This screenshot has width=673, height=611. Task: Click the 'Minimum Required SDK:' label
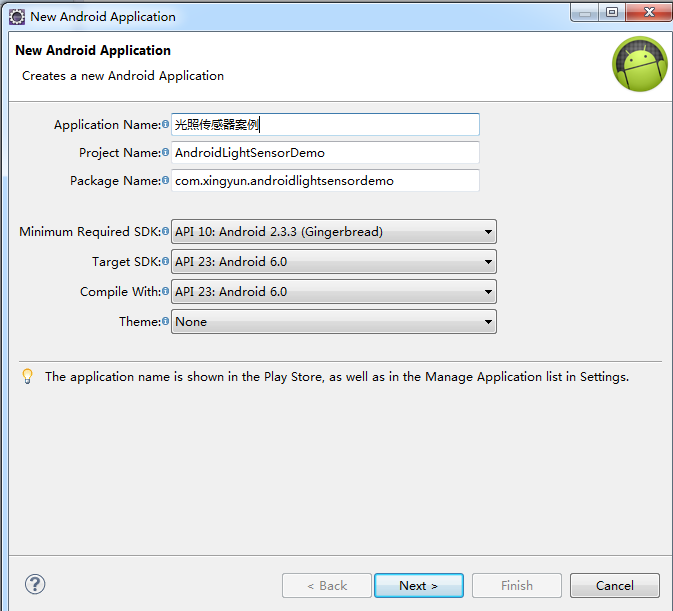click(90, 232)
